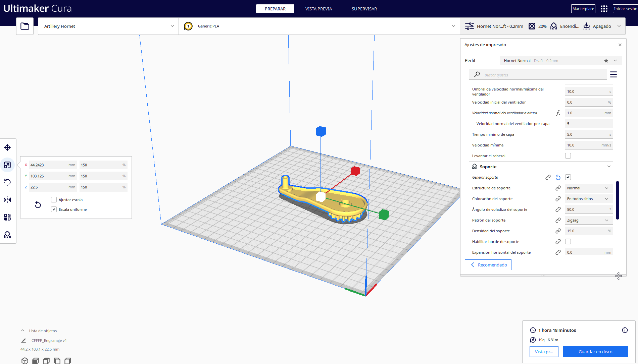Open the settings visibility hamburger menu
Viewport: 638px width, 364px height.
[614, 74]
